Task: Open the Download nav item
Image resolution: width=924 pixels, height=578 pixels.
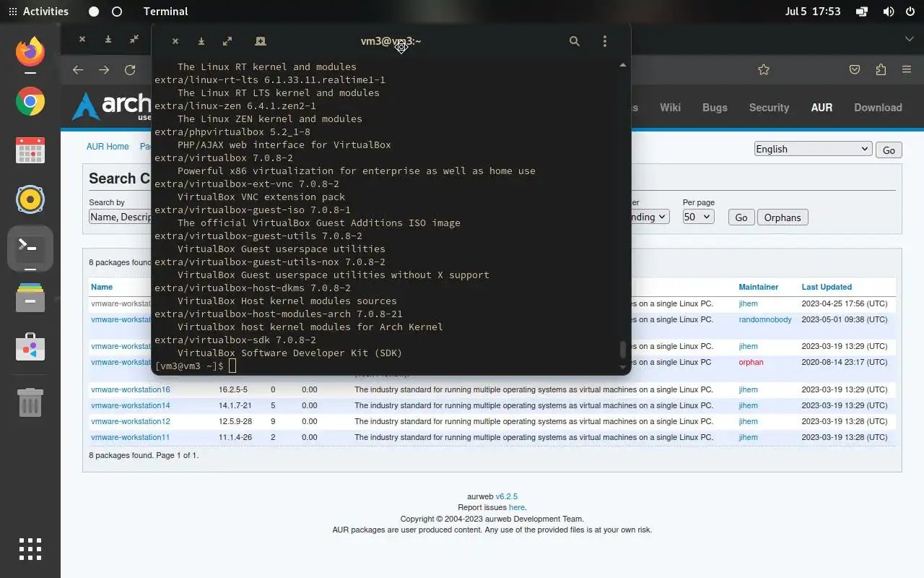Action: (x=878, y=107)
